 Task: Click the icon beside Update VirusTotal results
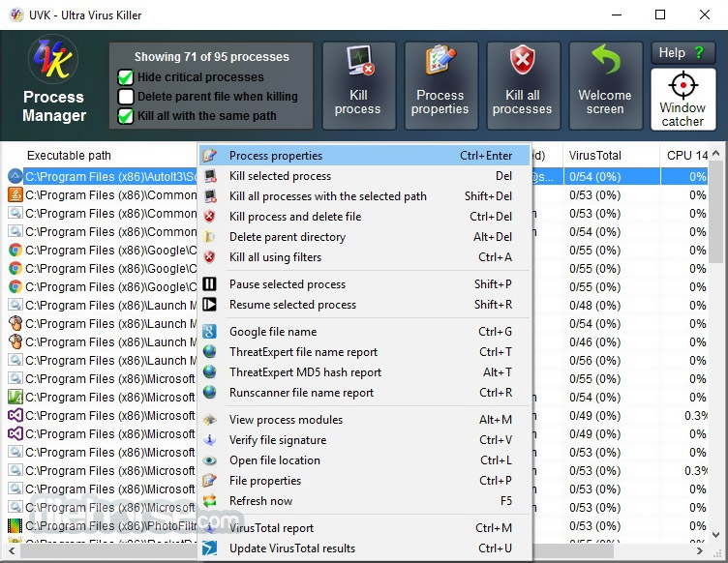coord(210,548)
